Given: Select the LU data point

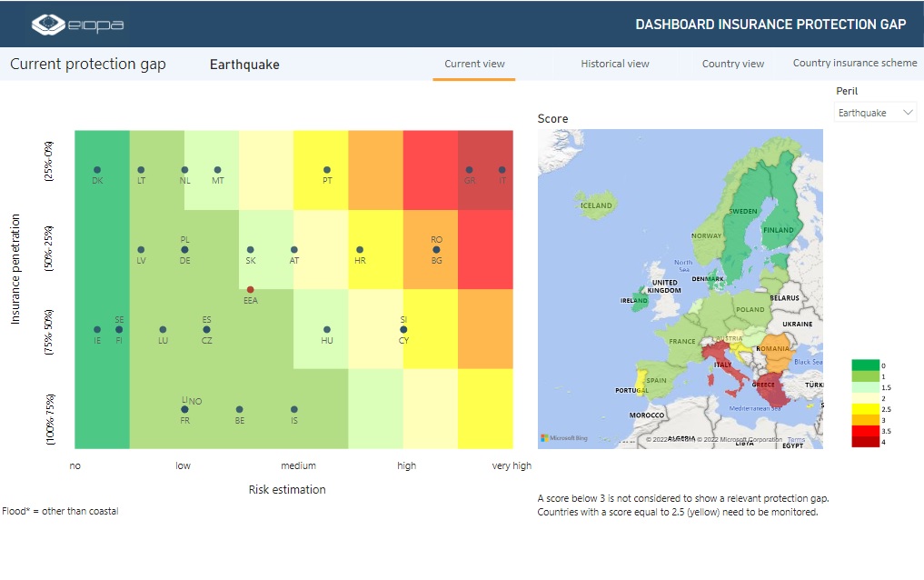Looking at the screenshot, I should coord(163,329).
